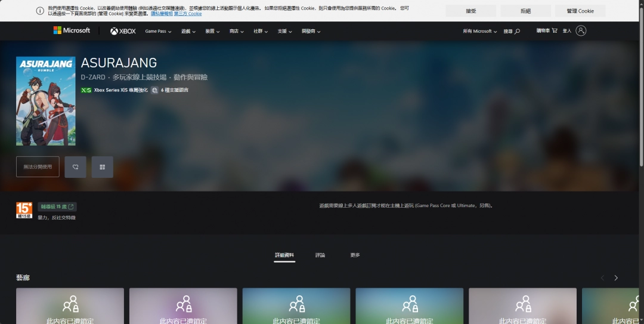Expand the Game Pass dropdown menu

click(x=158, y=31)
